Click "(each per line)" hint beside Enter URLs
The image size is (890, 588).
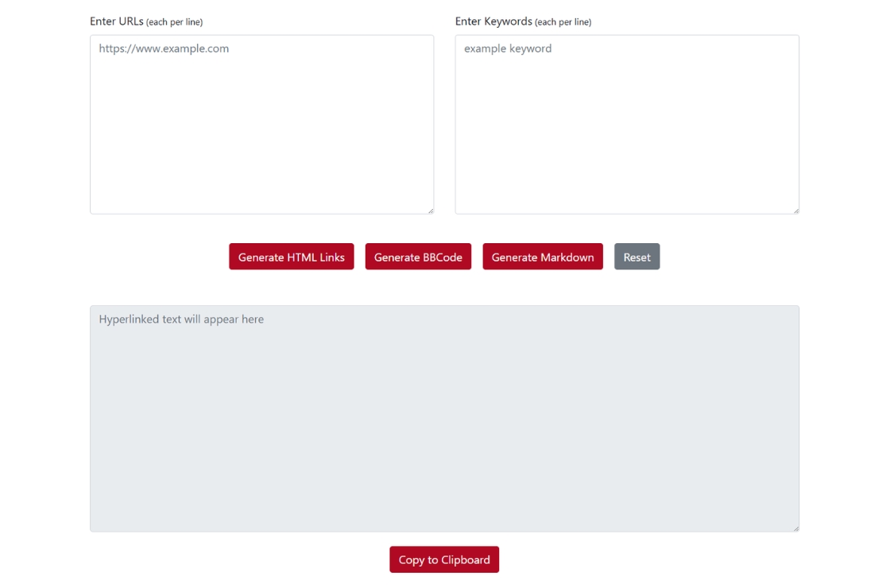click(x=175, y=22)
